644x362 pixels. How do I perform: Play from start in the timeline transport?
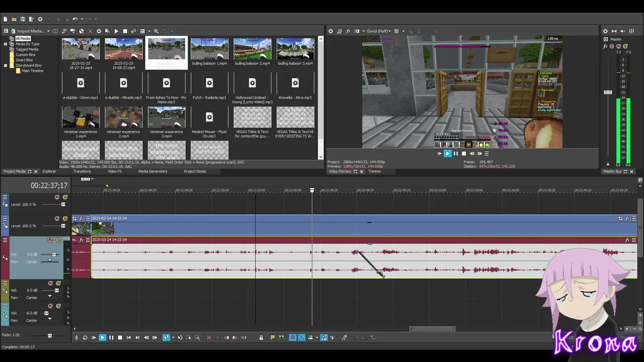94,337
